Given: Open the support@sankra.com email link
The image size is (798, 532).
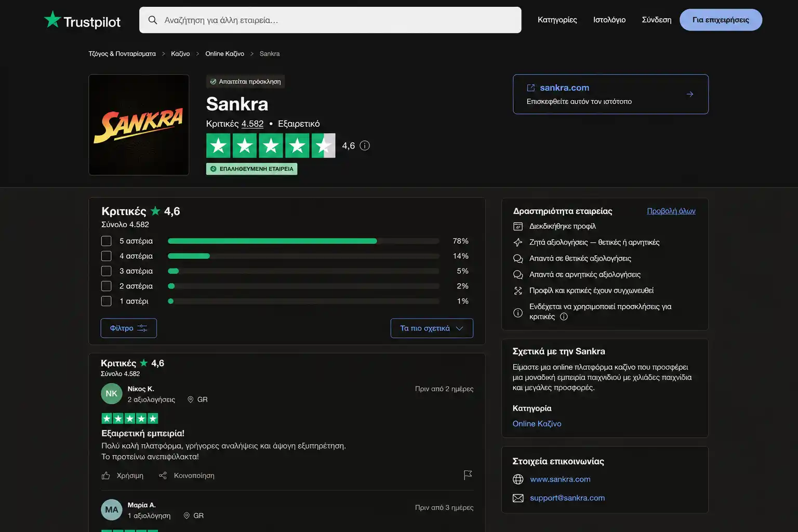Looking at the screenshot, I should coord(567,498).
